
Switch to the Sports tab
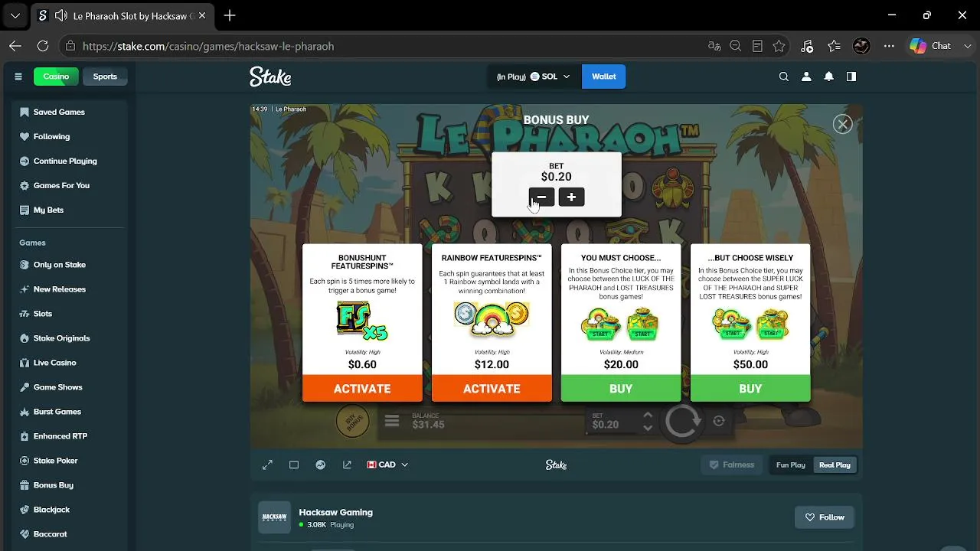coord(105,77)
